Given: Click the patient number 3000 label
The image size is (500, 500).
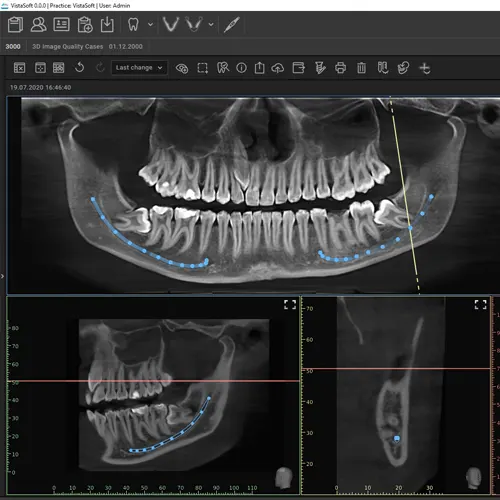Looking at the screenshot, I should [13, 47].
